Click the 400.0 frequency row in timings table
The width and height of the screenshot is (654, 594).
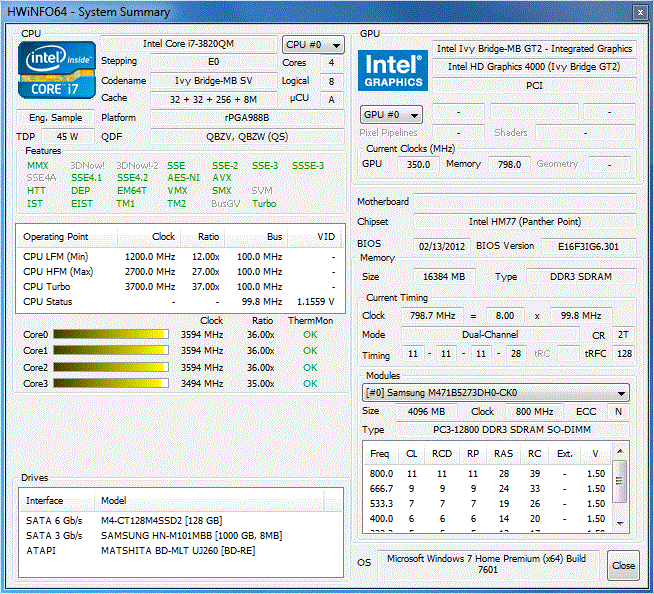tap(487, 518)
